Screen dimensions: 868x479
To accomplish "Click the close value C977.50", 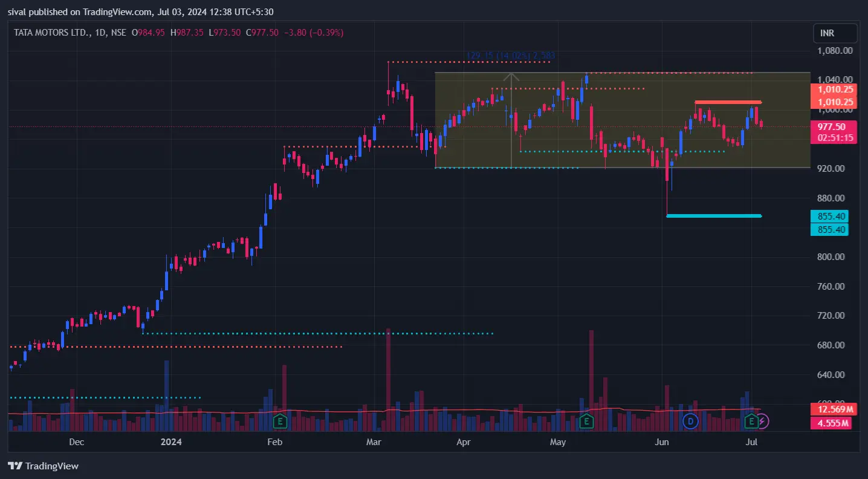I will [262, 33].
